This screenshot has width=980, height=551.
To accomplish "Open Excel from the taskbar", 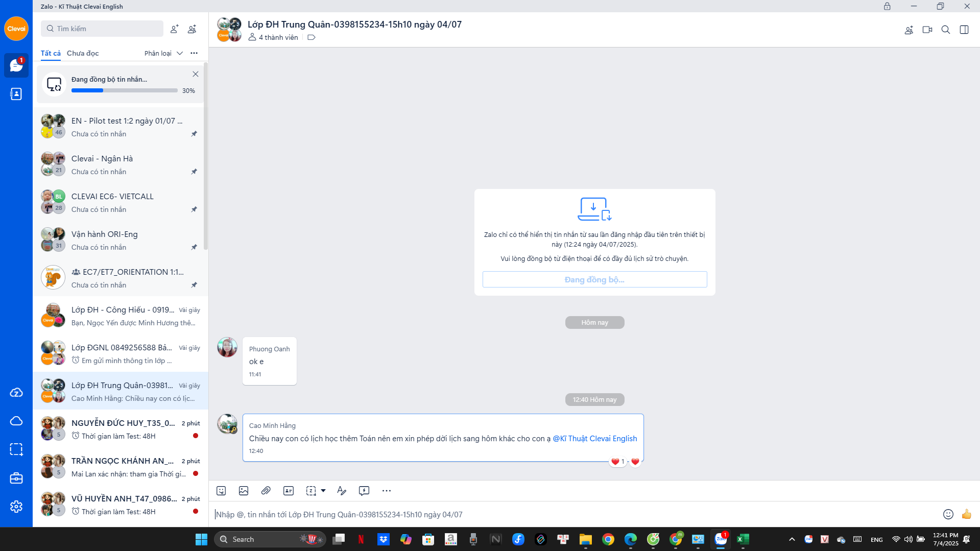I will 743,539.
